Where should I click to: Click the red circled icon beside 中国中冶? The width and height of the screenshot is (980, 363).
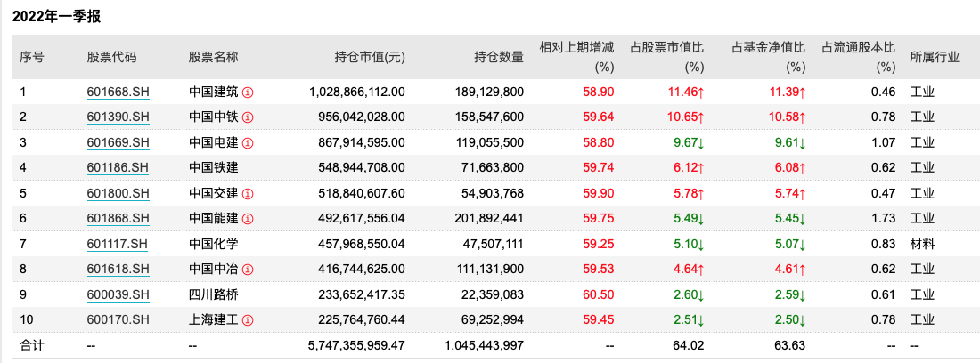click(x=249, y=269)
